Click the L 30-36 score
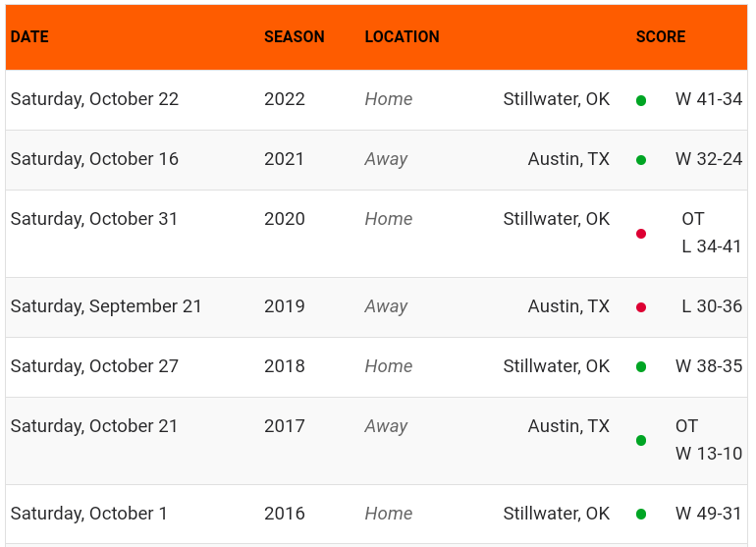Screen dimensions: 756x547 (x=712, y=306)
